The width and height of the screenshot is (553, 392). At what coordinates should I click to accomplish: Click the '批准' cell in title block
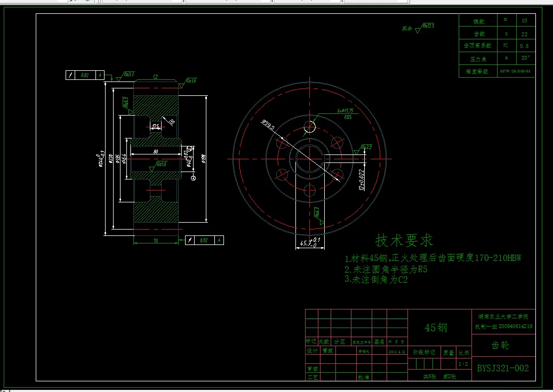[364, 377]
